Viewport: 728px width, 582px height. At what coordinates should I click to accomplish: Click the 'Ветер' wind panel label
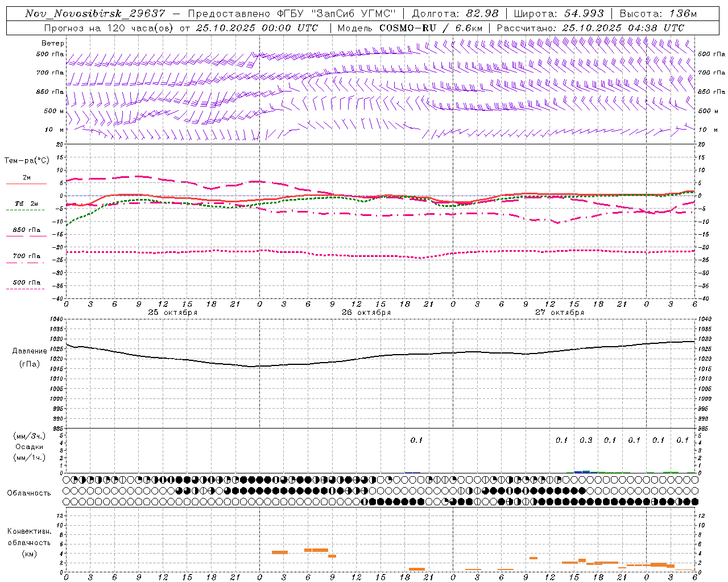[x=53, y=43]
